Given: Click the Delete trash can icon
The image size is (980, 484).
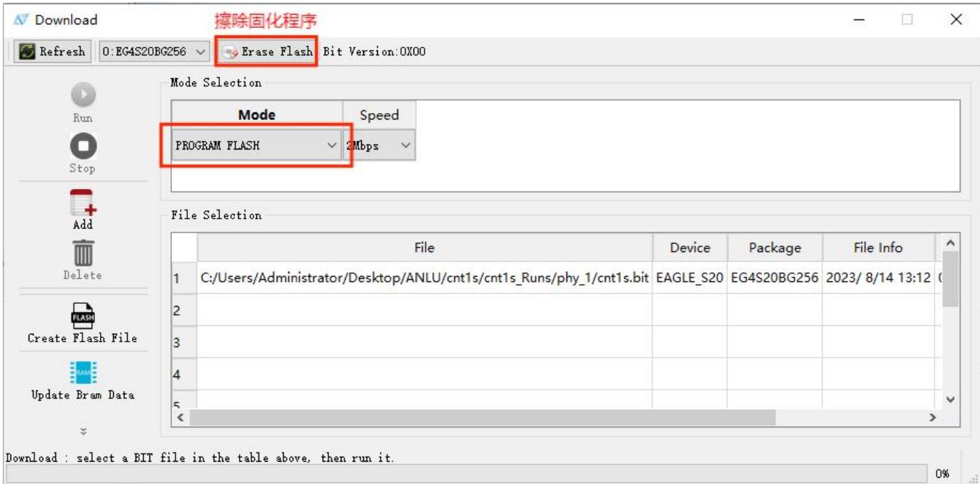Looking at the screenshot, I should (x=82, y=252).
